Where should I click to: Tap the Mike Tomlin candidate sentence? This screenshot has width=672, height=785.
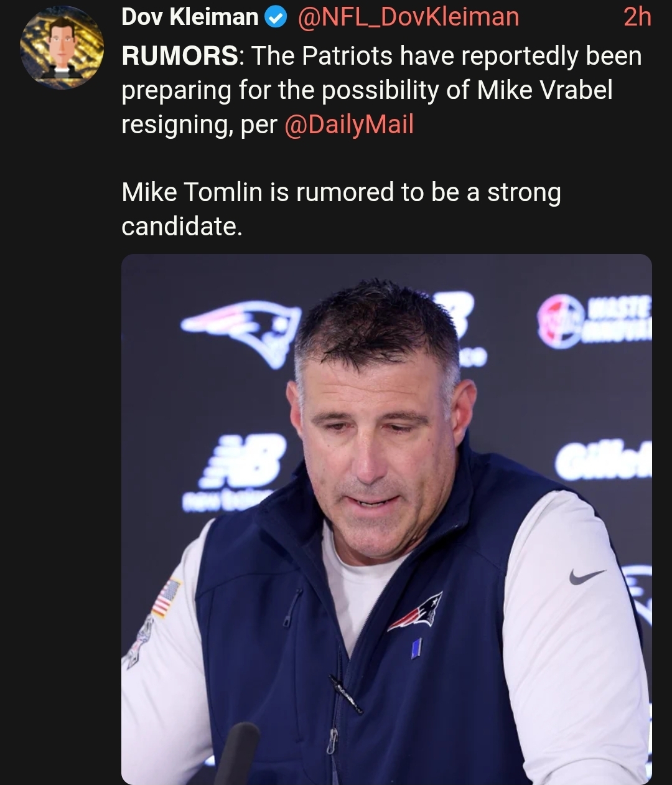[341, 209]
